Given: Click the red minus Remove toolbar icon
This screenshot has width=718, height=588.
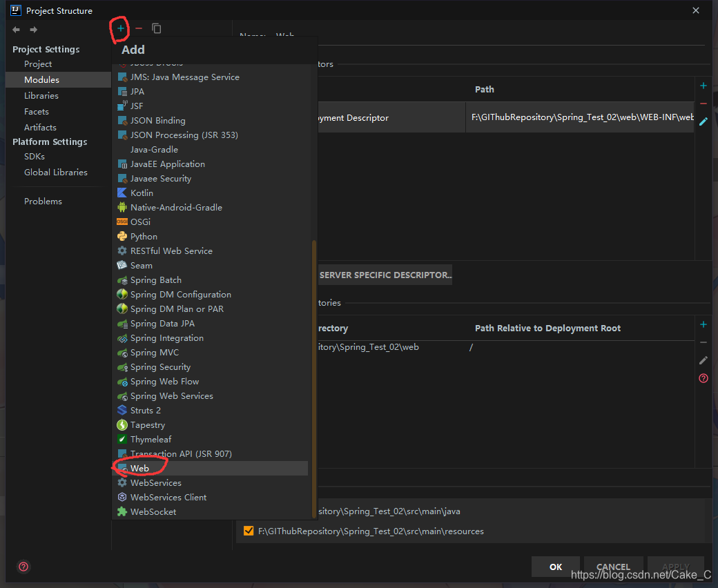Looking at the screenshot, I should coord(139,28).
